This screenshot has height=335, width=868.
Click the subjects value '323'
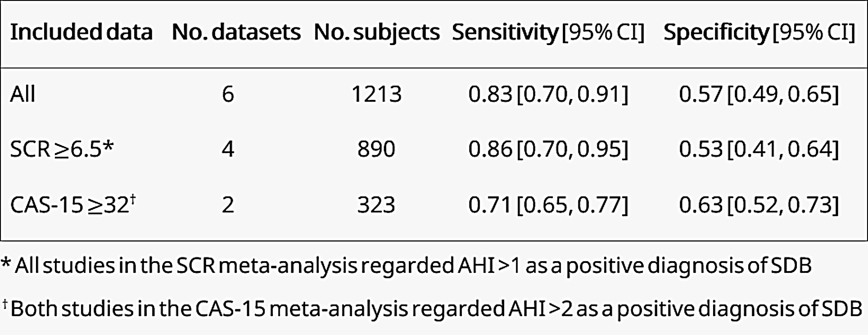pos(376,205)
